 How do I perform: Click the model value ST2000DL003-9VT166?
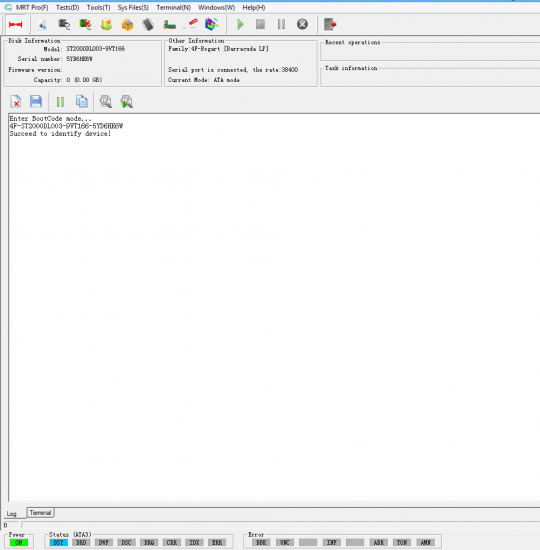95,49
